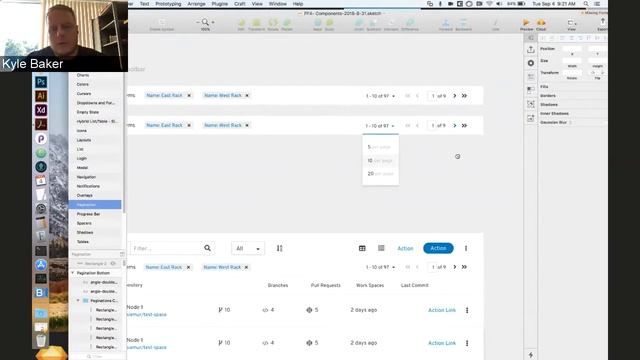The width and height of the screenshot is (640, 360).
Task: Open kebab menu in first Node 1 row
Action: (x=467, y=310)
